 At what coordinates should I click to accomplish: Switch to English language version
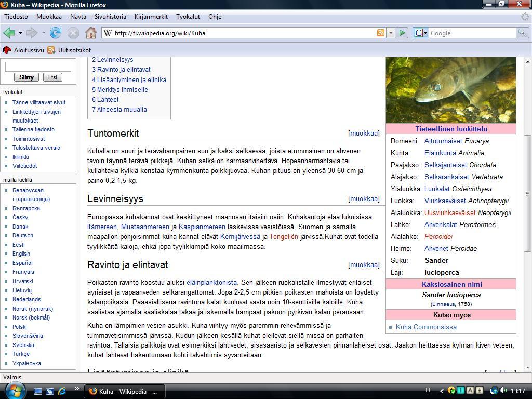[x=21, y=254]
